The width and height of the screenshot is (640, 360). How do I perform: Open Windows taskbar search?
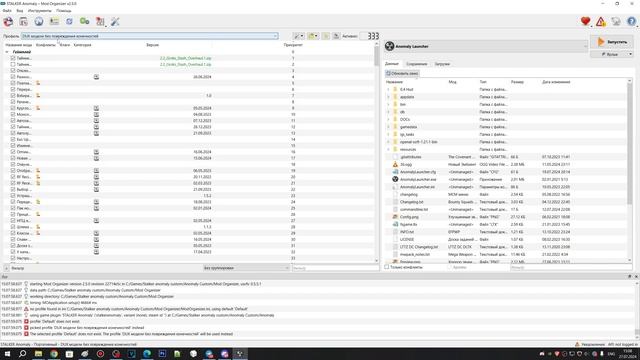pyautogui.click(x=22, y=354)
